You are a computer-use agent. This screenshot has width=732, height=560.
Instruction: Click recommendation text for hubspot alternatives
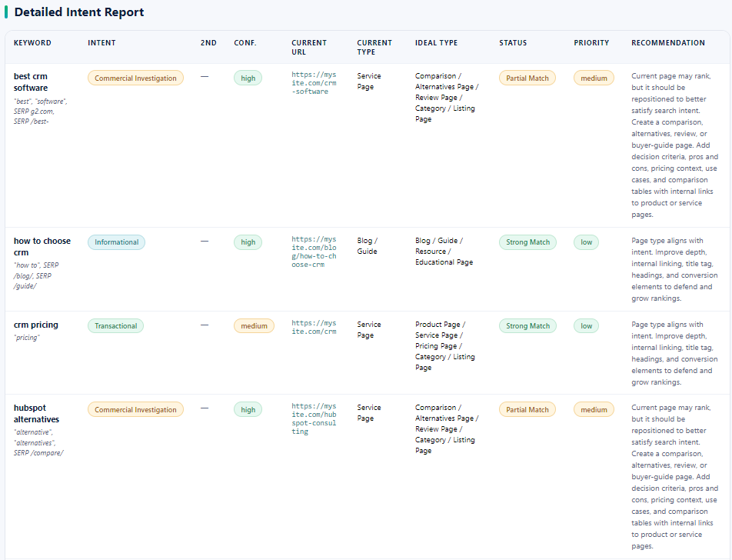coord(674,477)
